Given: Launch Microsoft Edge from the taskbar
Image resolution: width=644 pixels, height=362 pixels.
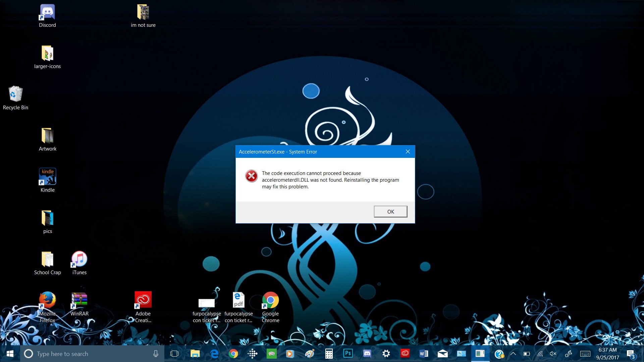Looking at the screenshot, I should coord(214,354).
